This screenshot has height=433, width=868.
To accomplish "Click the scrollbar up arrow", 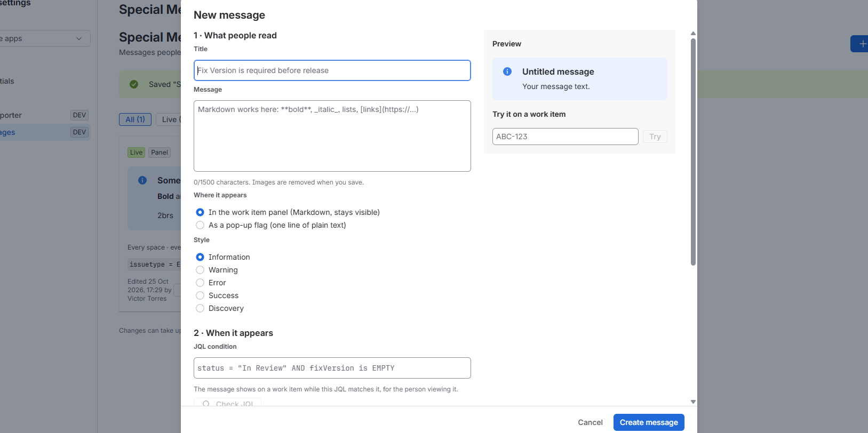I will click(x=693, y=34).
